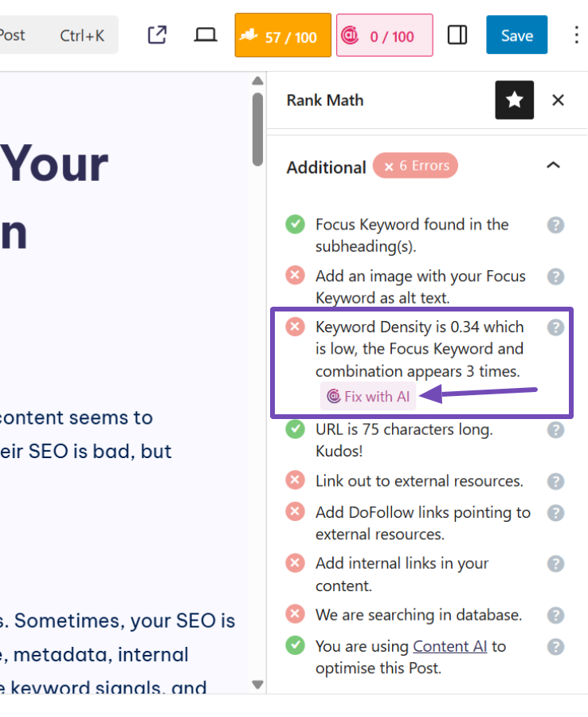Click Fix with AI for keyword density
The width and height of the screenshot is (588, 717).
(x=368, y=396)
